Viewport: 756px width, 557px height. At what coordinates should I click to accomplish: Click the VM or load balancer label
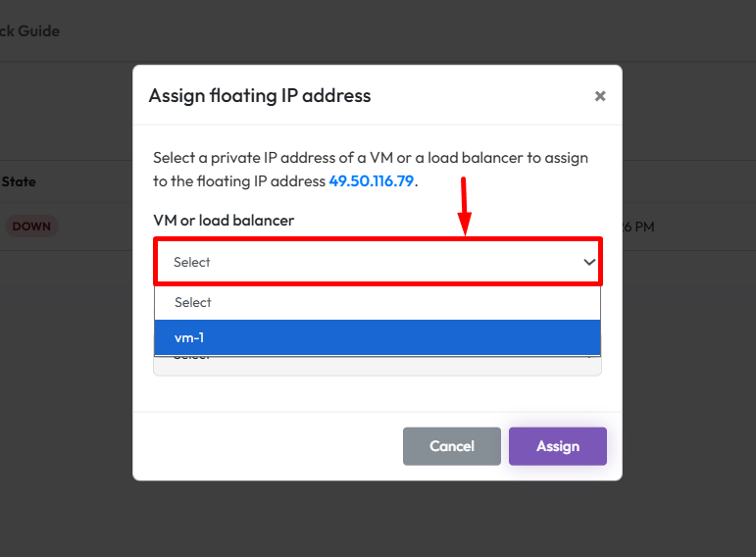click(224, 221)
